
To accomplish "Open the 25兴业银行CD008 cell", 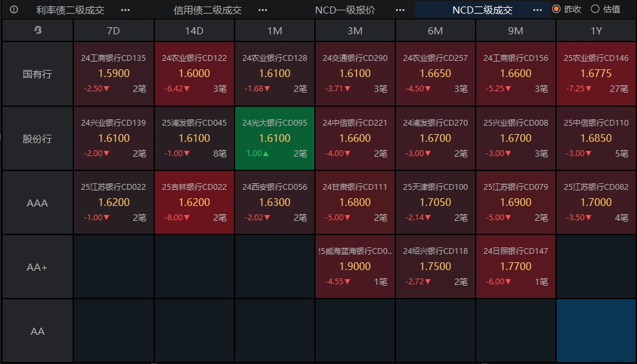I will pyautogui.click(x=516, y=139).
